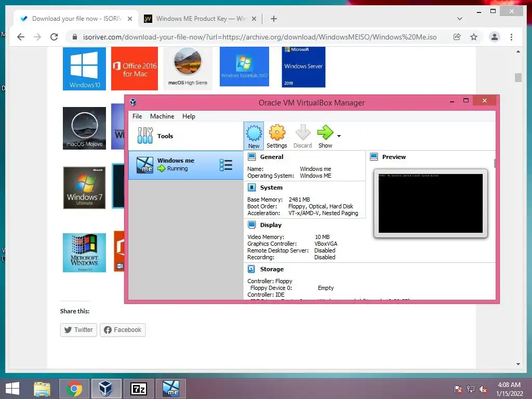This screenshot has height=399, width=532.
Task: Click Operating System value Windows ME
Action: click(315, 176)
